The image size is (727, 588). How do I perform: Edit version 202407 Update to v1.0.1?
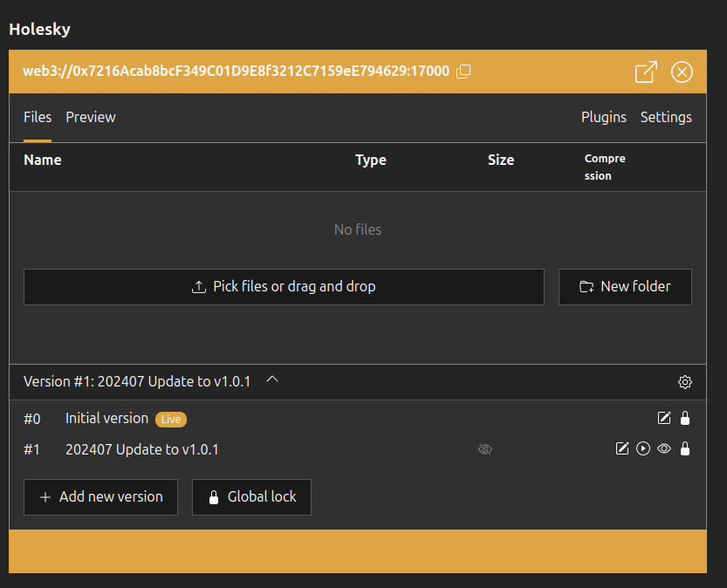coord(621,448)
